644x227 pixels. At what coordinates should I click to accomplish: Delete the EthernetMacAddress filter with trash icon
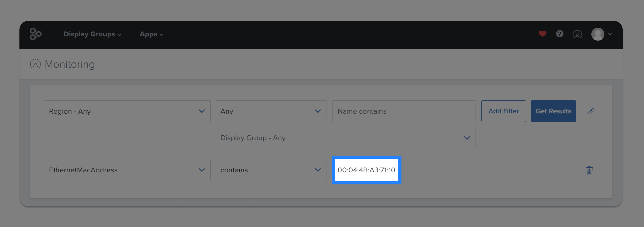tap(589, 170)
